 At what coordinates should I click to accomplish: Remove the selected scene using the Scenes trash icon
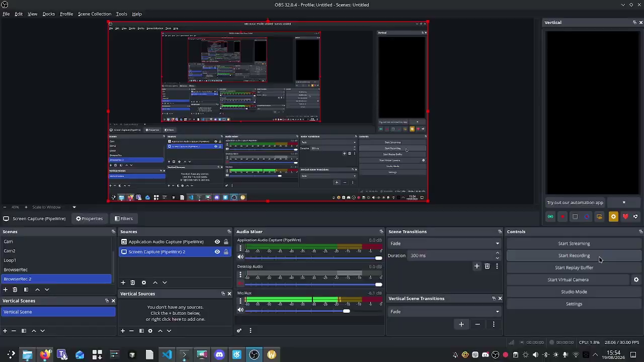click(15, 290)
